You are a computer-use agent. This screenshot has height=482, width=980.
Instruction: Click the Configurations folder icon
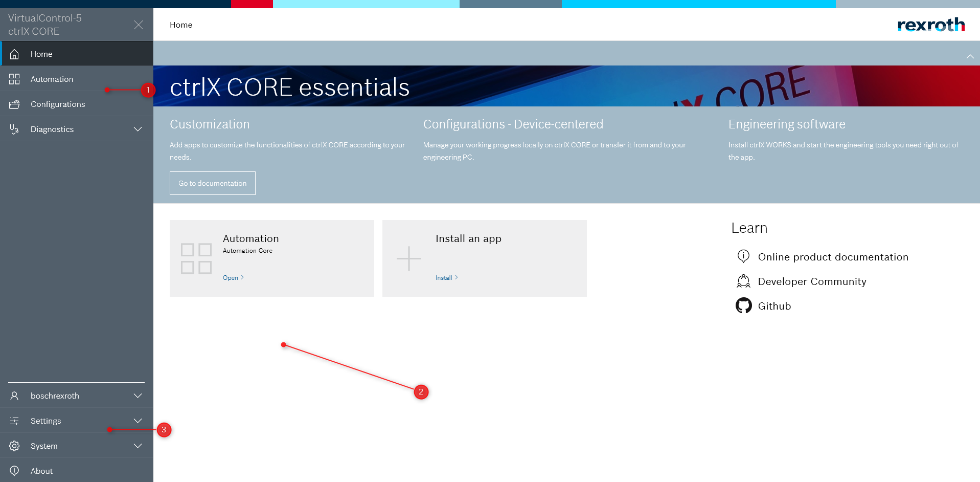click(14, 104)
